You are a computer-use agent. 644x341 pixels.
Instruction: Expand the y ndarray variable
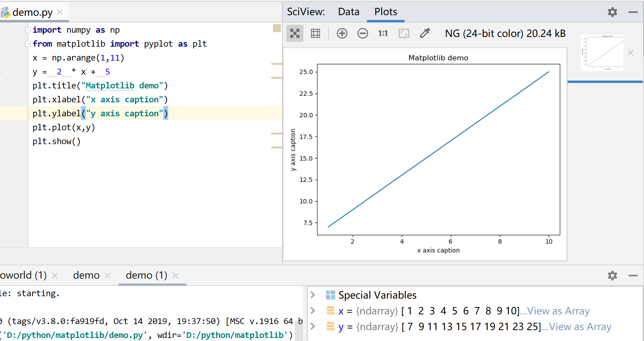(313, 326)
